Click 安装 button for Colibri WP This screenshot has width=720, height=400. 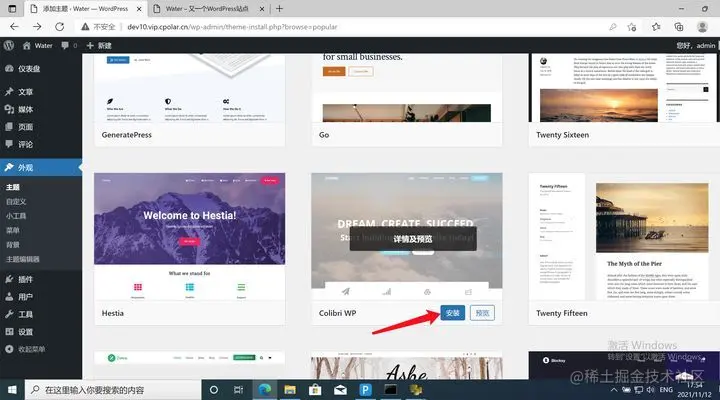pos(452,313)
